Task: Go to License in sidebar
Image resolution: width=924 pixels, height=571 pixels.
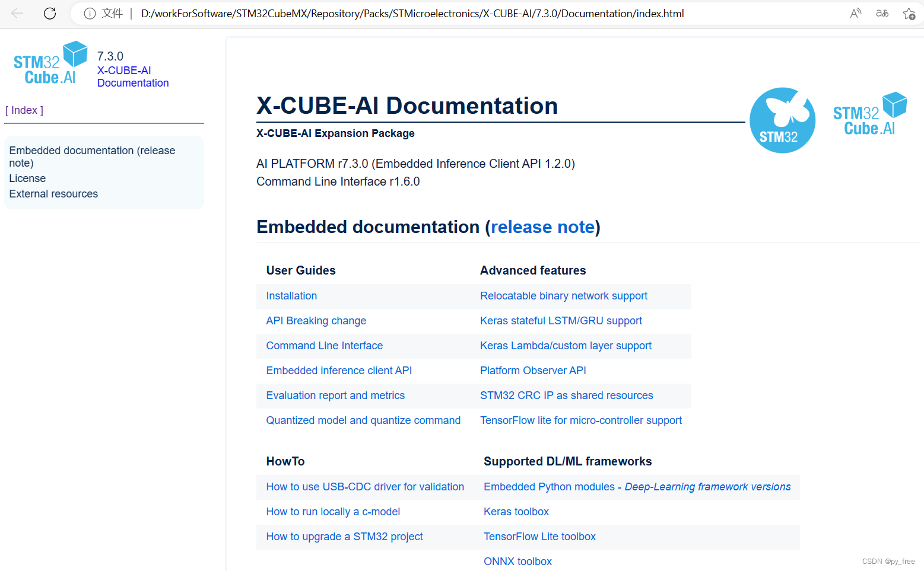Action: 27,178
